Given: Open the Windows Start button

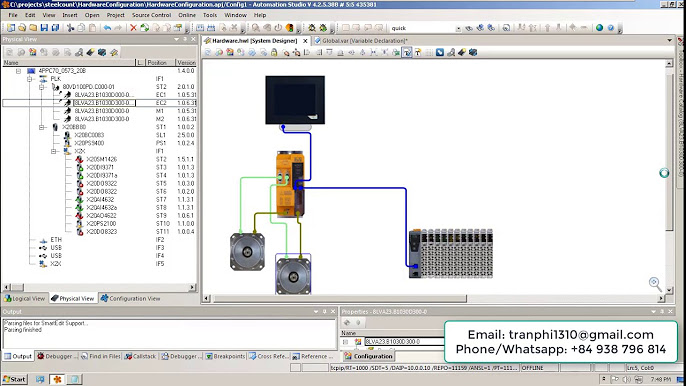Looking at the screenshot, I should point(15,379).
